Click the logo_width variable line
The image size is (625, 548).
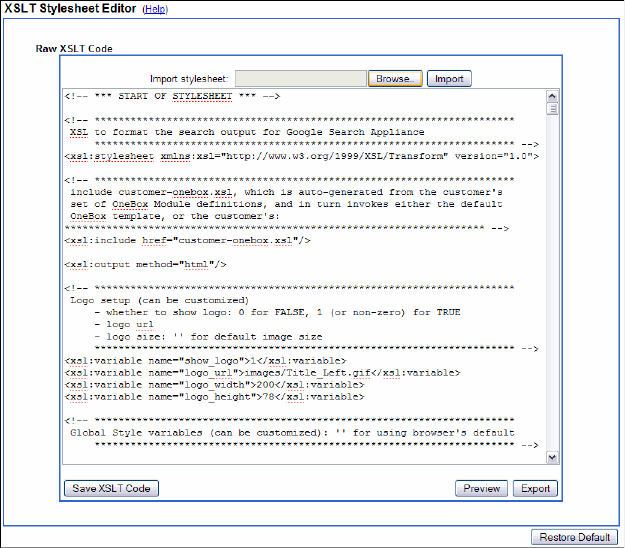[214, 385]
